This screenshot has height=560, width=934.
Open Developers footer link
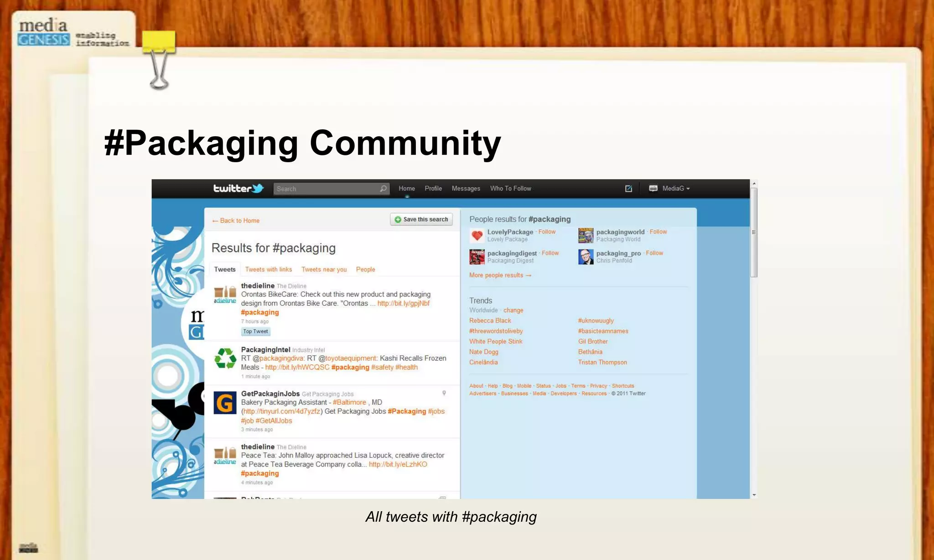(564, 394)
